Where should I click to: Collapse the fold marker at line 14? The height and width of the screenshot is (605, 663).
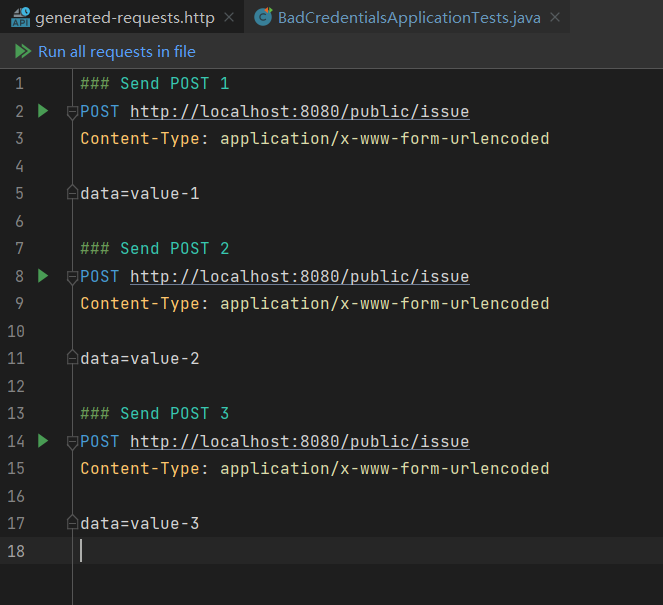click(72, 442)
